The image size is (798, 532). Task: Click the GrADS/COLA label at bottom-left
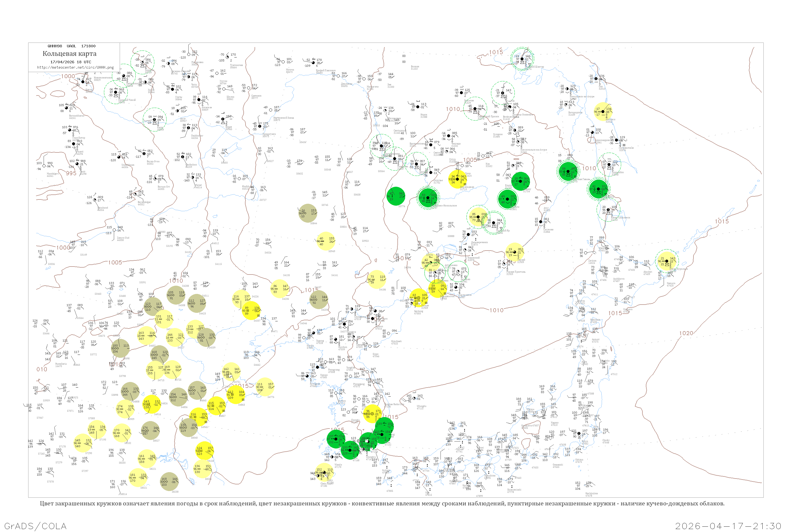click(35, 526)
